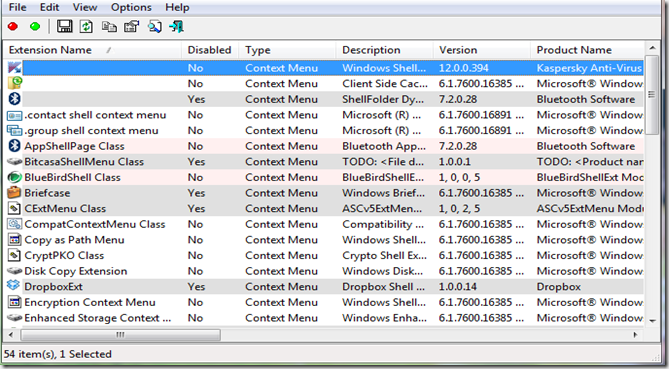Select the "CryptPKO Class" entry
The height and width of the screenshot is (369, 669).
click(x=64, y=256)
